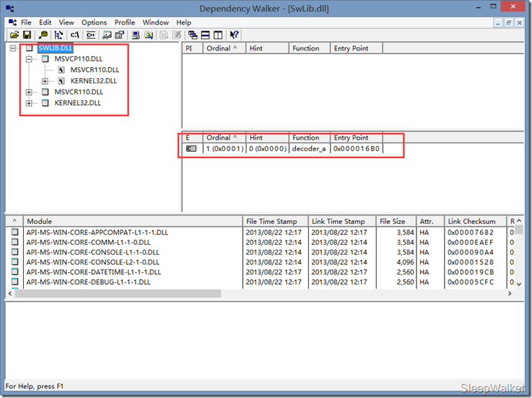Viewport: 532px width, 398px height.
Task: Open the Window menu
Action: click(x=155, y=22)
